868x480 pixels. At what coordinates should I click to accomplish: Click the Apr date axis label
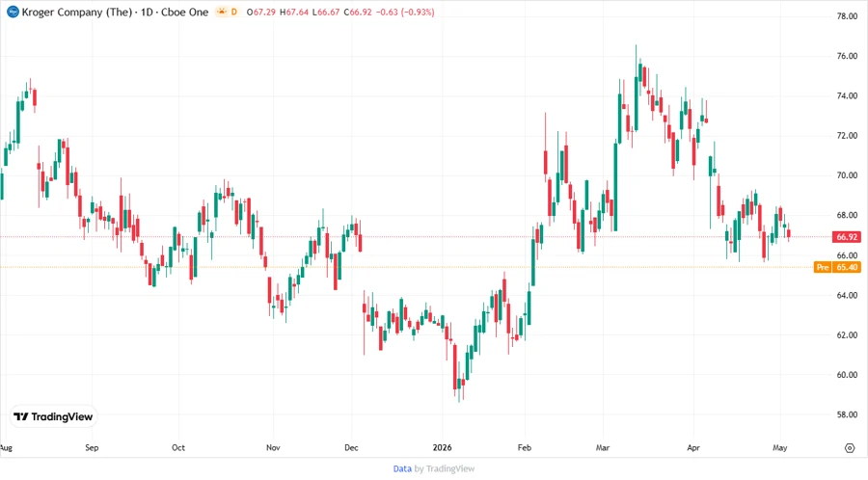[x=693, y=447]
